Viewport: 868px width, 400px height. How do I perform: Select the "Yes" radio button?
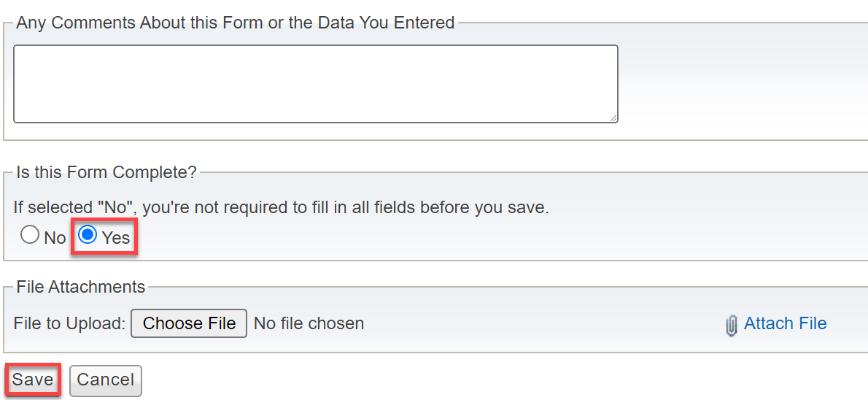pyautogui.click(x=88, y=236)
